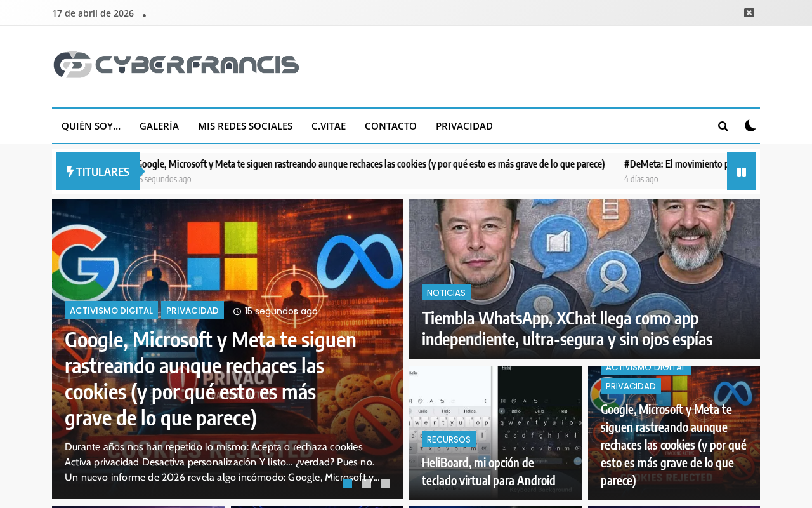Open the CONTACTO menu page
This screenshot has height=508, width=812.
click(x=391, y=126)
